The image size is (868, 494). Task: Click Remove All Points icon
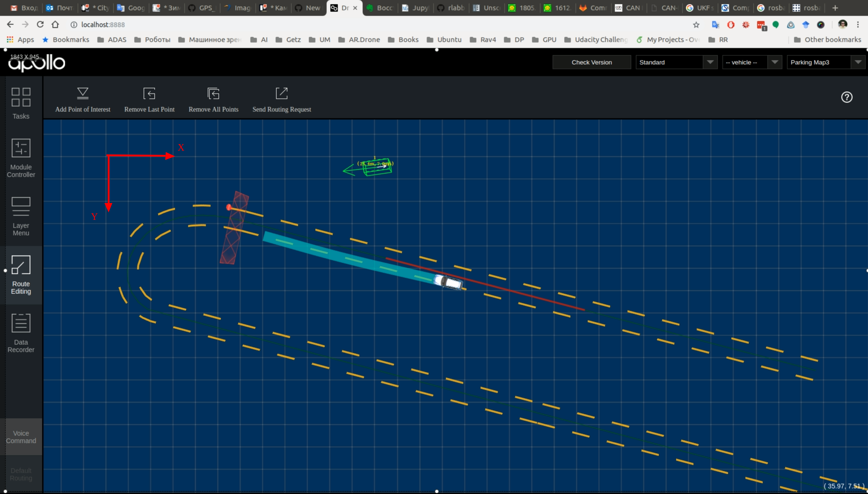(x=213, y=93)
